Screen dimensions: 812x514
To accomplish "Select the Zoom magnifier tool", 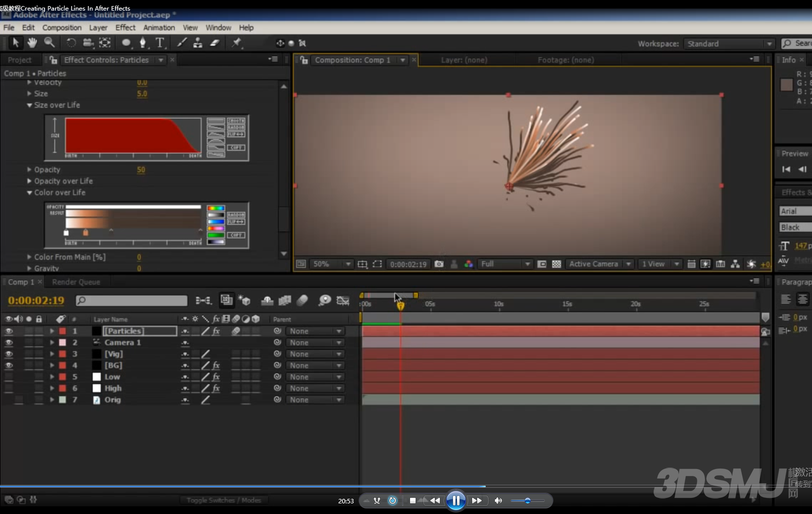I will tap(49, 42).
